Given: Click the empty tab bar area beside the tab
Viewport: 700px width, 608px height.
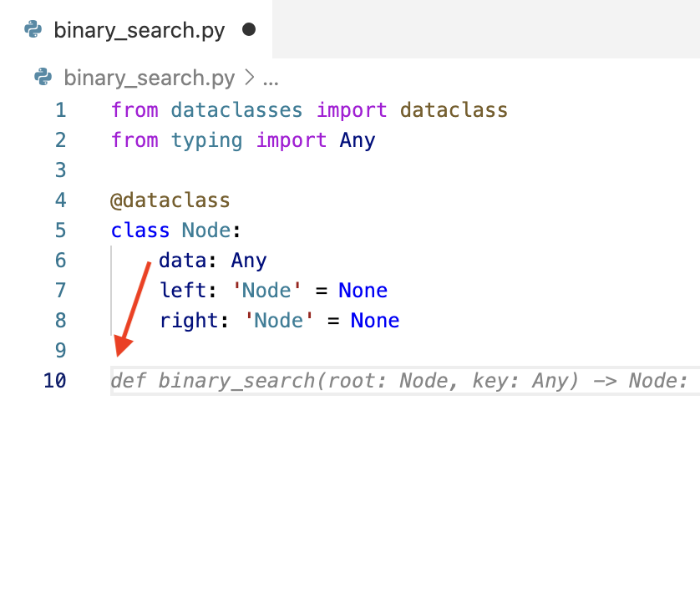Looking at the screenshot, I should click(x=484, y=30).
